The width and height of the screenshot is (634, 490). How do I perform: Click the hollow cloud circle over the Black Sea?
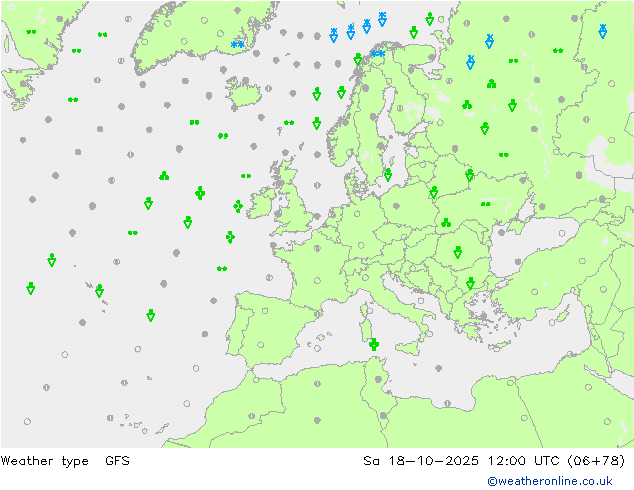click(x=562, y=233)
